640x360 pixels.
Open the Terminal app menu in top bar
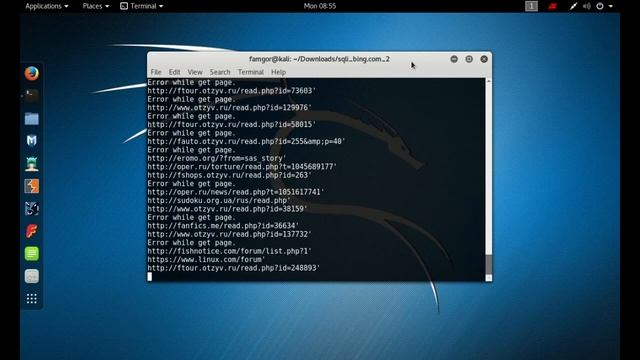142,6
